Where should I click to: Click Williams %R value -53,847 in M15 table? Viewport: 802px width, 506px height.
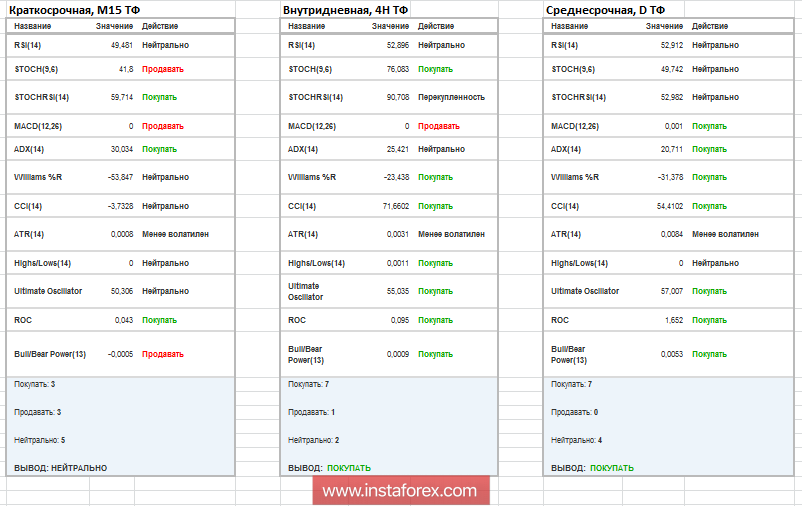120,177
